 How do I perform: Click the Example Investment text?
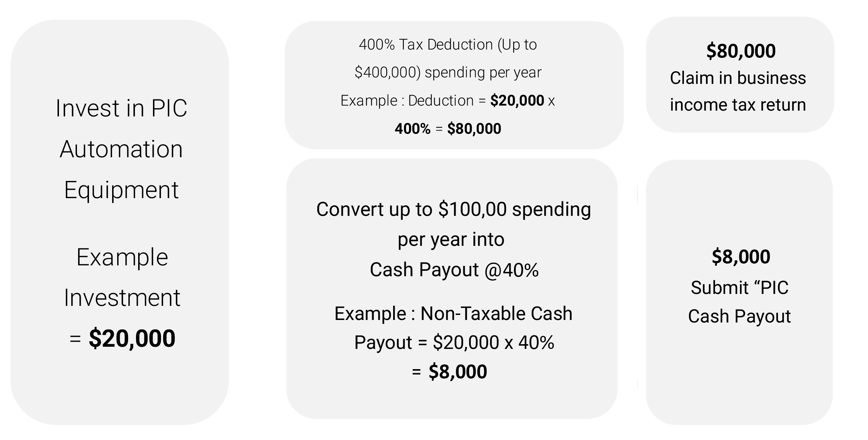122,277
